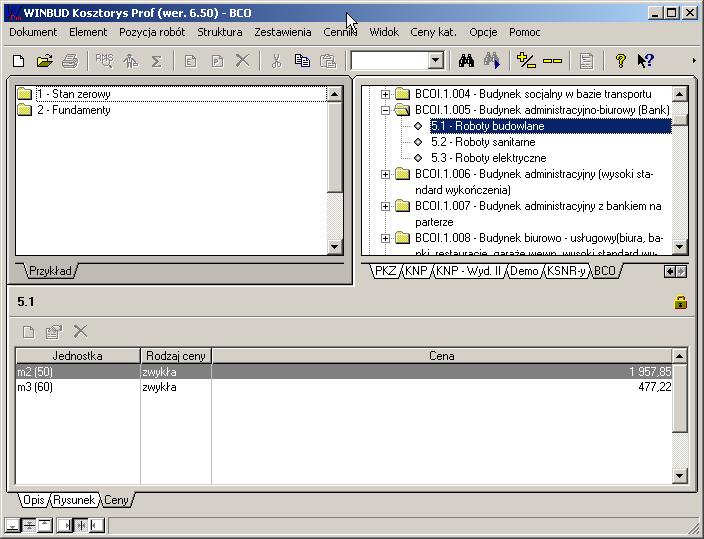Click the yellow question mark help icon
This screenshot has width=704, height=539.
(x=620, y=61)
